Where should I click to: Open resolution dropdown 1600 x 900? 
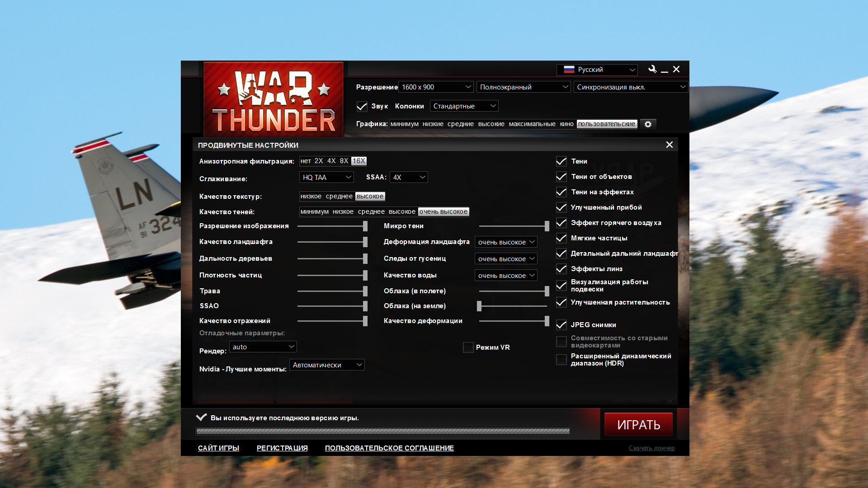coord(436,87)
